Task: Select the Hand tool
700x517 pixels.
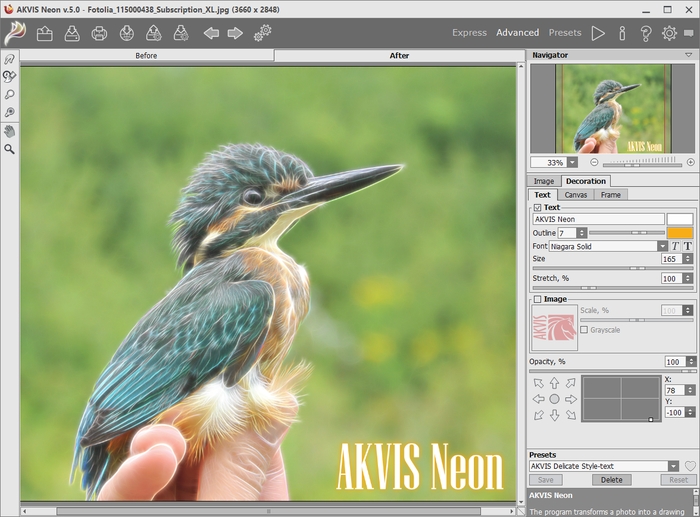Action: [9, 131]
